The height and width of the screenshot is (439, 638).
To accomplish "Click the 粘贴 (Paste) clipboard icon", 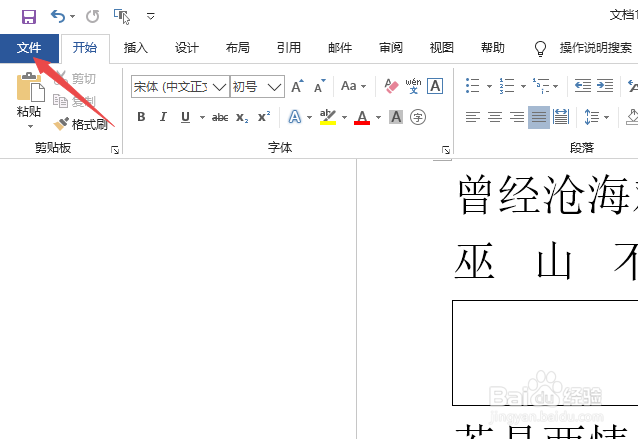I will (30, 87).
